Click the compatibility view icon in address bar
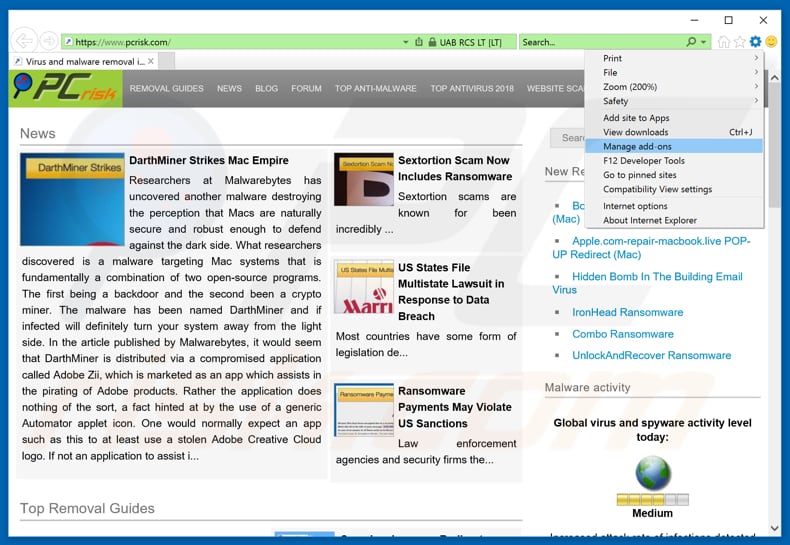Image resolution: width=790 pixels, height=545 pixels. pyautogui.click(x=419, y=42)
